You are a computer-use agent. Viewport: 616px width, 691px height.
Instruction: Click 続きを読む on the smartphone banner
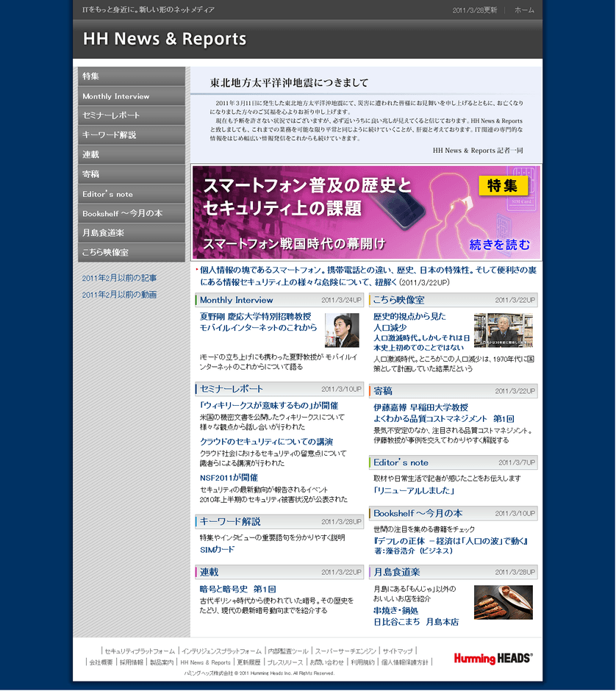click(500, 245)
